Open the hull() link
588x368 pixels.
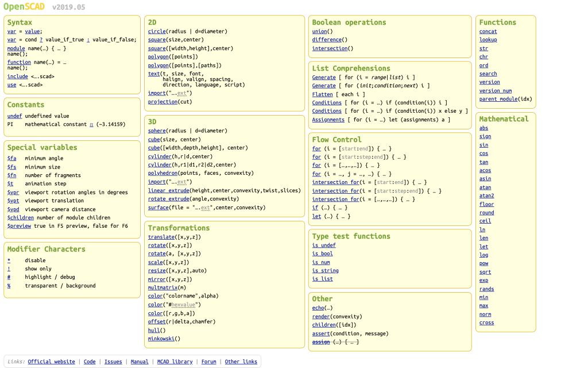click(x=154, y=331)
